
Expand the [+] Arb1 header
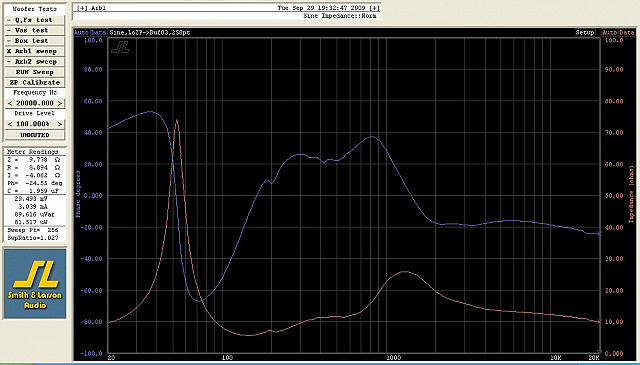(91, 8)
